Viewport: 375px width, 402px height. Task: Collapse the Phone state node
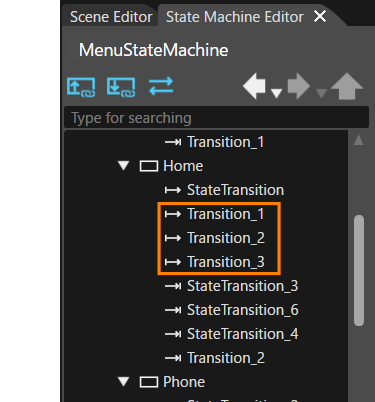(x=124, y=382)
